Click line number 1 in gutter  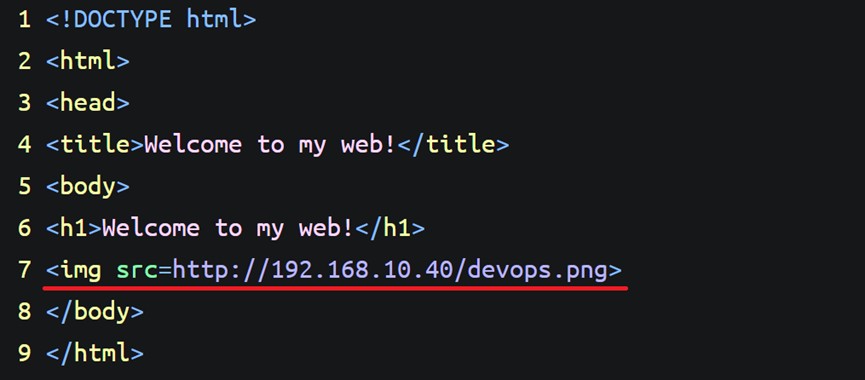tap(24, 19)
